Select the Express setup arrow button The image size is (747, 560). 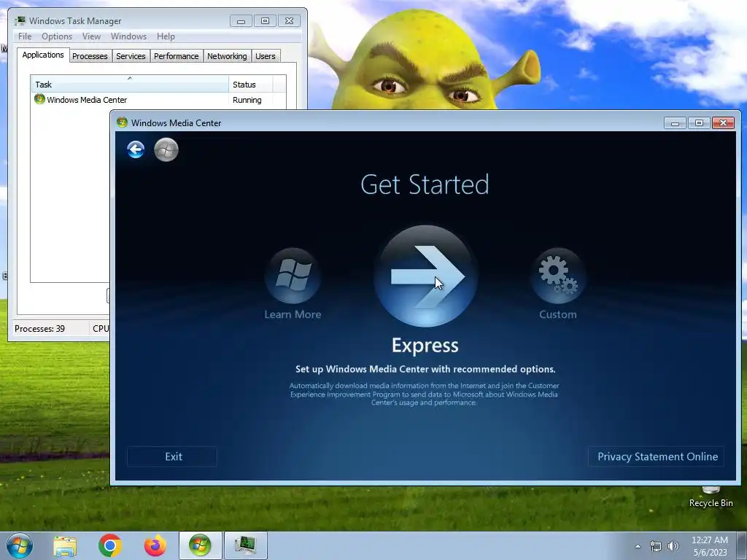point(425,276)
